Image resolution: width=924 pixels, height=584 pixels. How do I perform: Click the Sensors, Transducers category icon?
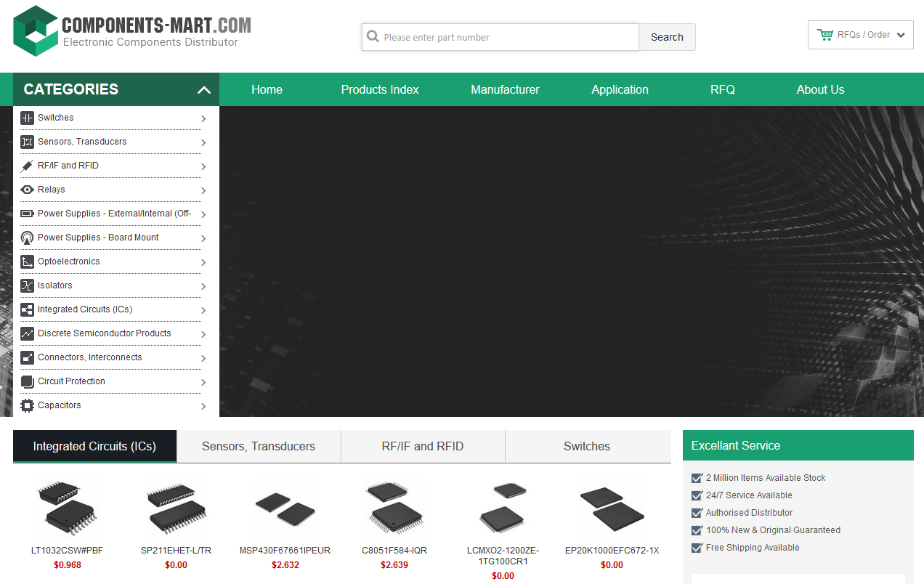click(x=27, y=142)
